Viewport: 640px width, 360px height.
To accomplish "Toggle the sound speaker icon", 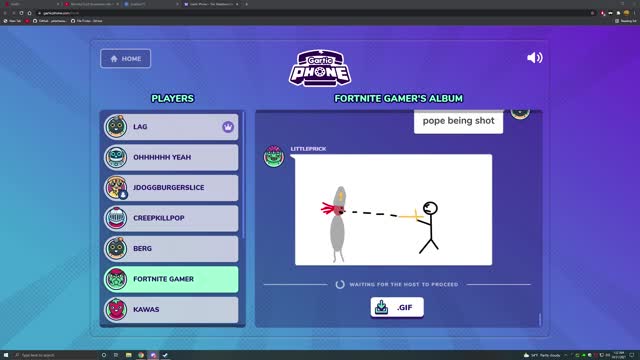I will [x=535, y=58].
